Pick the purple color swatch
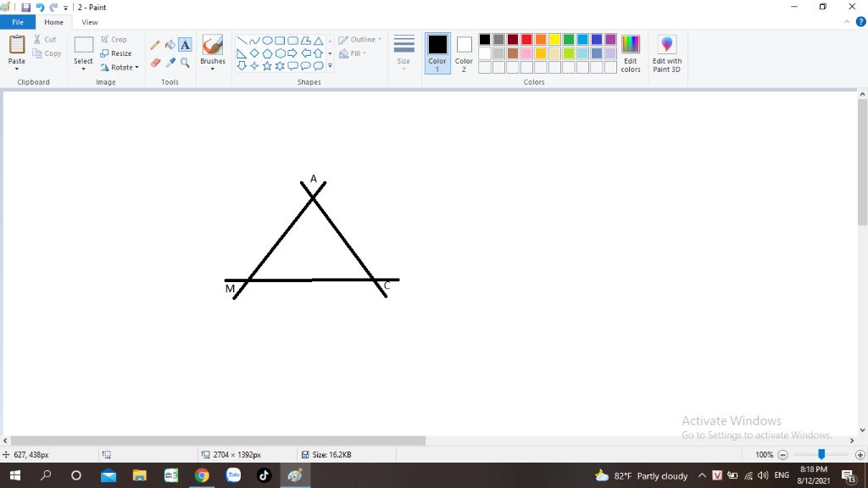This screenshot has height=488, width=868. click(610, 39)
